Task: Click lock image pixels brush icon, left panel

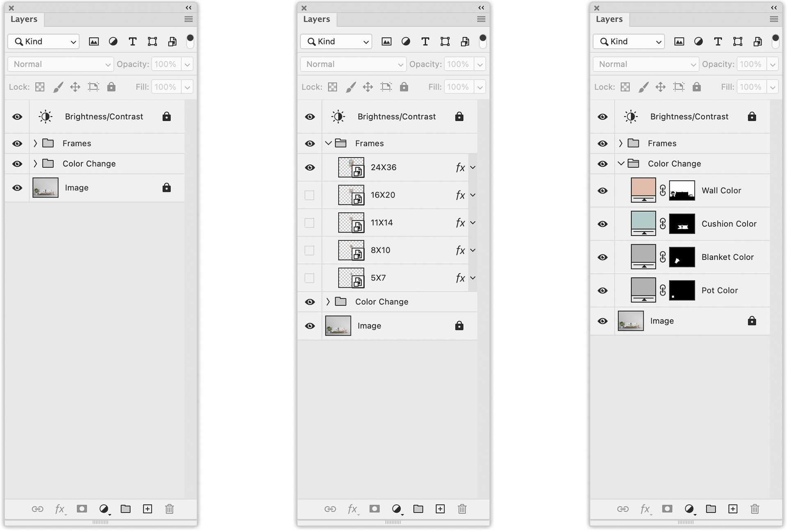Action: click(x=58, y=87)
